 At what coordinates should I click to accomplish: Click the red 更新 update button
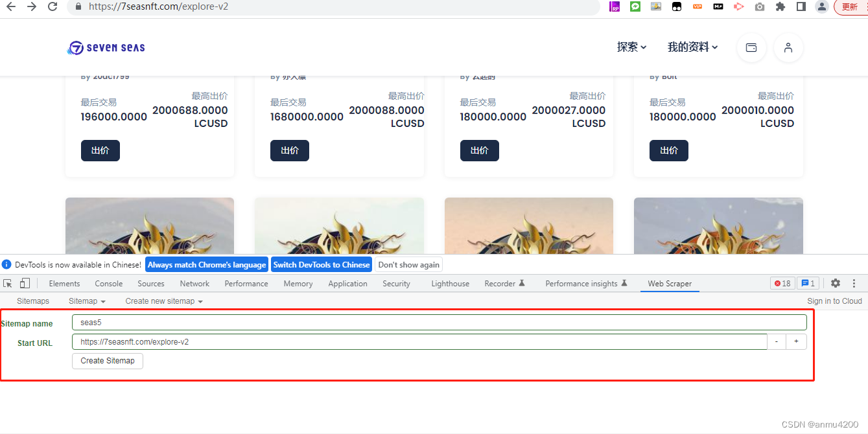point(850,6)
